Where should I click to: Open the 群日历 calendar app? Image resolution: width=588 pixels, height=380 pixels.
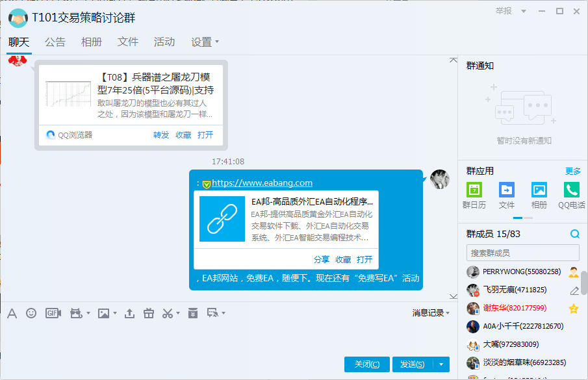coord(474,190)
